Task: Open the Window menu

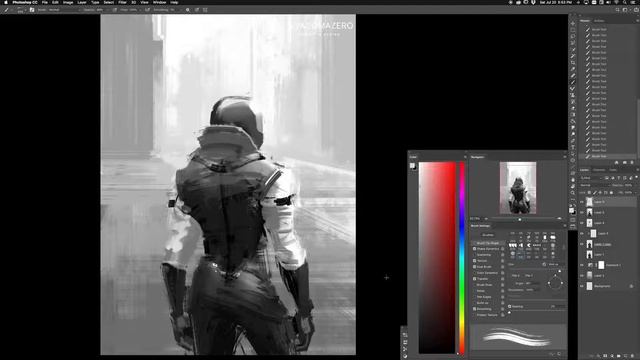Action: click(x=159, y=2)
